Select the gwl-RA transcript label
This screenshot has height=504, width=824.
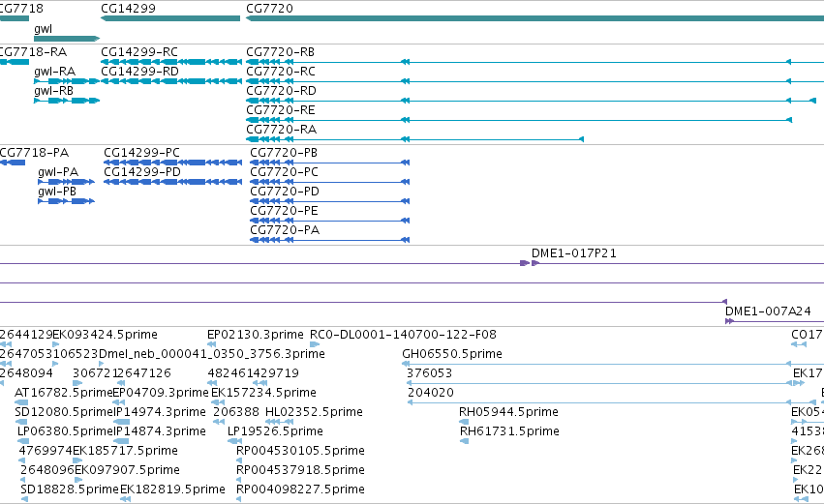click(54, 72)
